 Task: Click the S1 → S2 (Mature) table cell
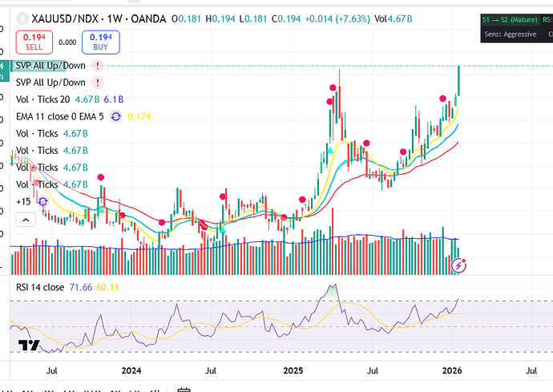tap(510, 20)
